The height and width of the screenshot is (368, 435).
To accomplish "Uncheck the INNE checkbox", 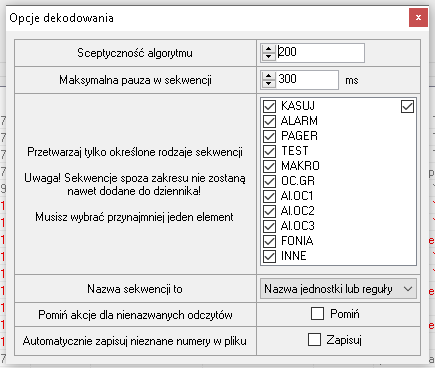I will (269, 256).
